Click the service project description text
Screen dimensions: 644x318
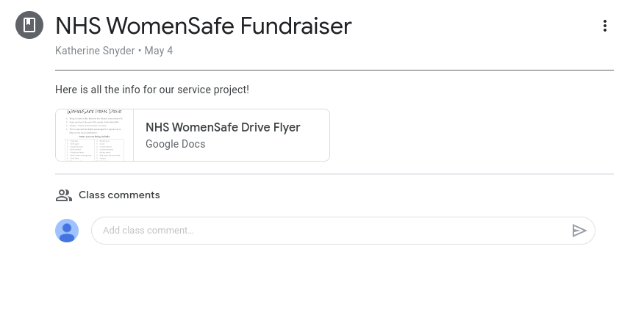152,90
